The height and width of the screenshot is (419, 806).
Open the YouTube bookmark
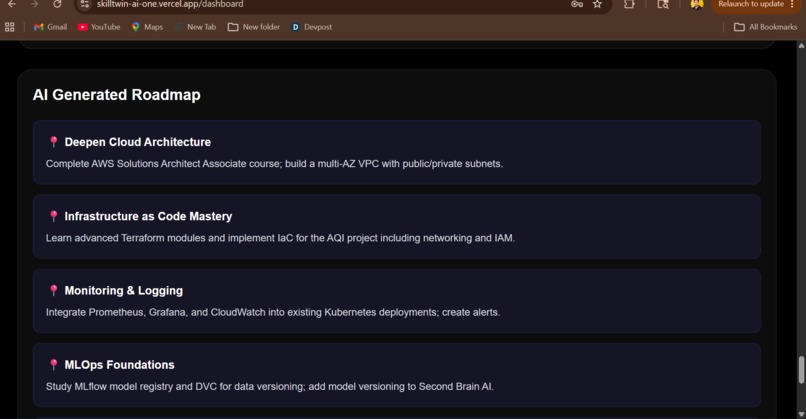tap(99, 27)
